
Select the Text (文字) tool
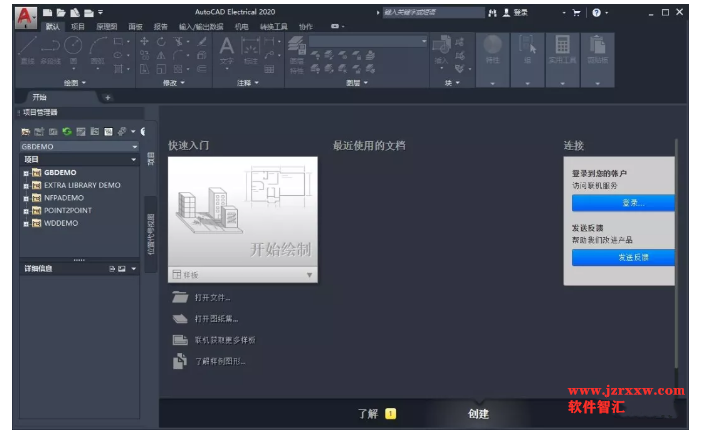pyautogui.click(x=226, y=51)
